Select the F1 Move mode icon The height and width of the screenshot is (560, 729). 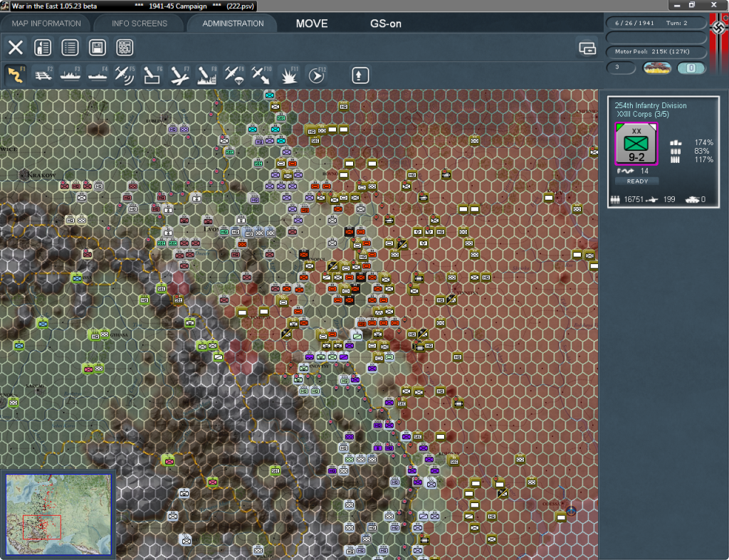tap(16, 75)
